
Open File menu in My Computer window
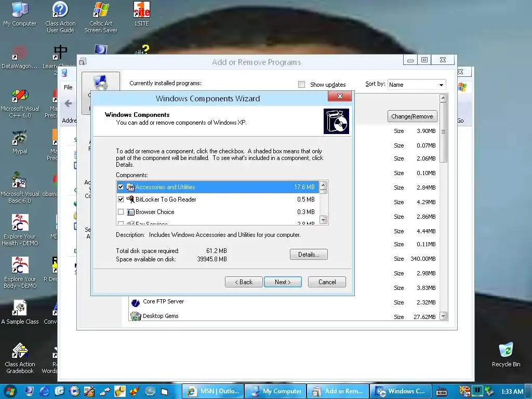(68, 87)
